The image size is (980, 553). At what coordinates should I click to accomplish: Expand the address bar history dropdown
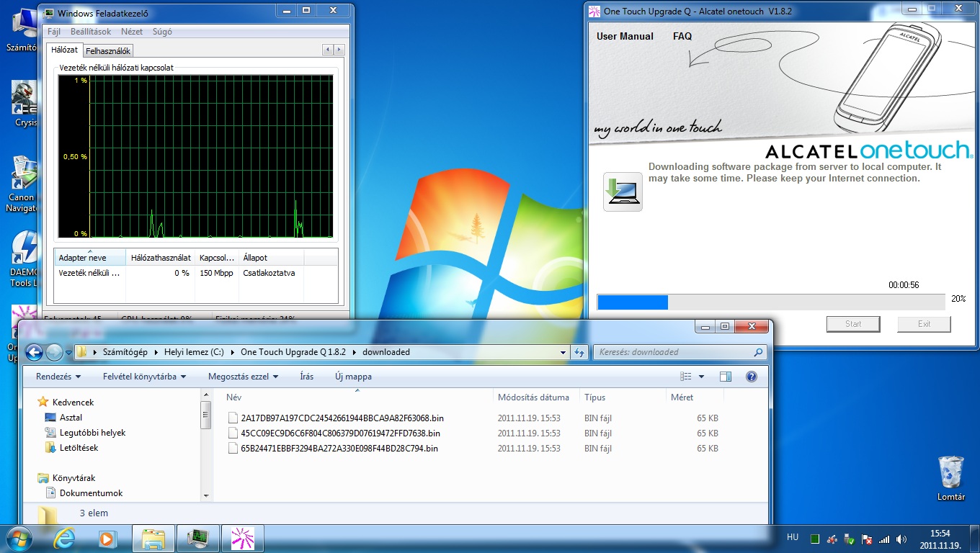pyautogui.click(x=563, y=352)
